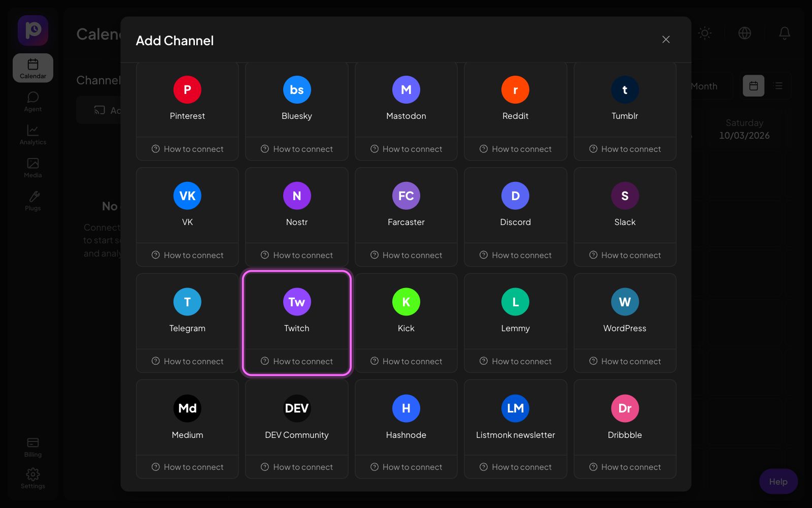Toggle the light/dark theme sun icon

tap(705, 33)
